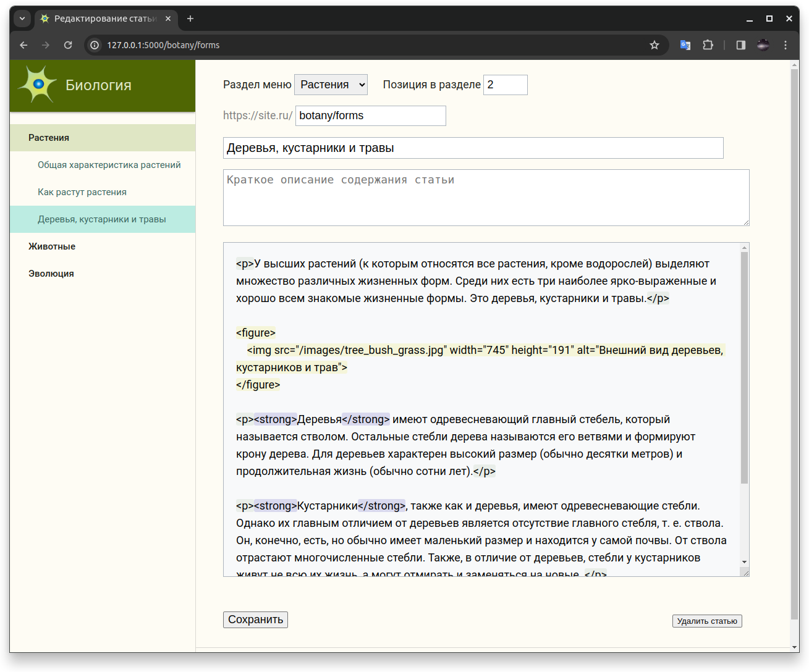Bookmark this page with star icon
Screen dimensions: 809x672
click(654, 45)
